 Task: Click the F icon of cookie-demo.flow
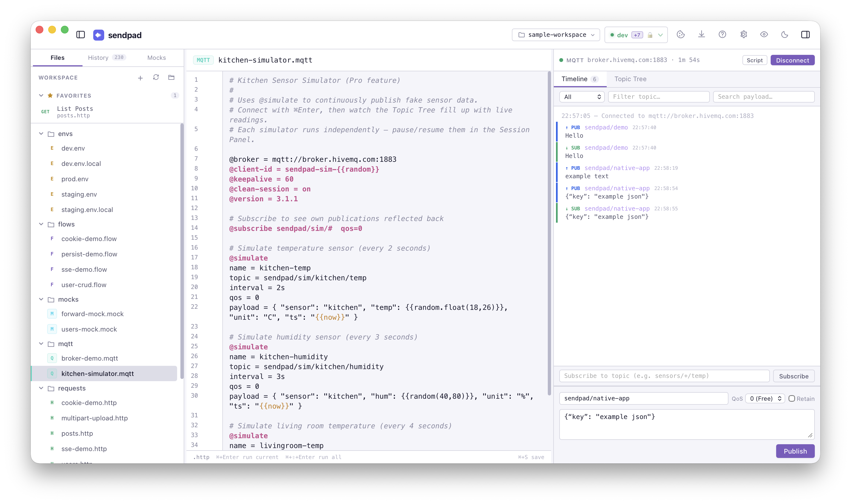52,238
